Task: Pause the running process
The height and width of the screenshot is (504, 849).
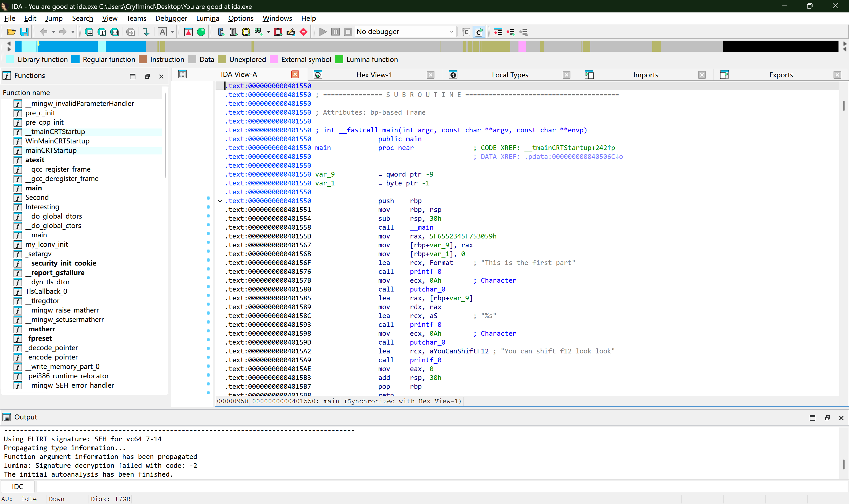Action: point(335,32)
